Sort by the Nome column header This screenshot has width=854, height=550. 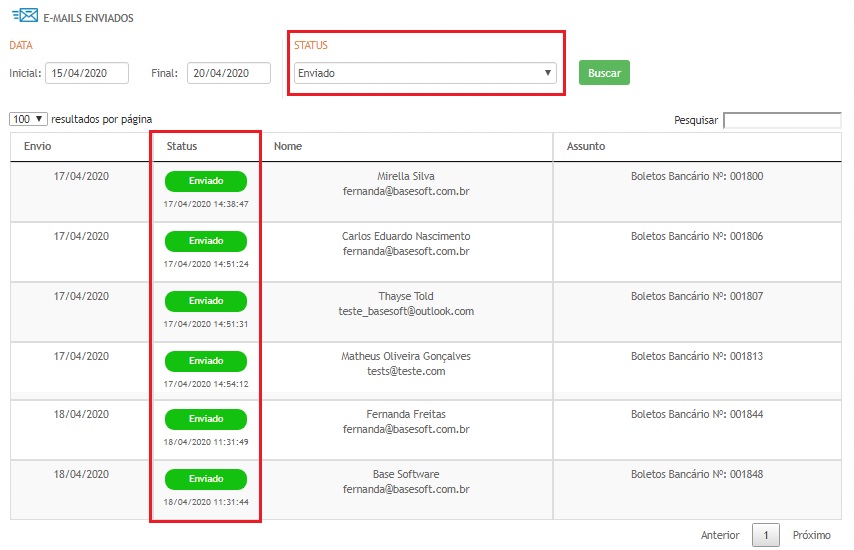coord(288,146)
